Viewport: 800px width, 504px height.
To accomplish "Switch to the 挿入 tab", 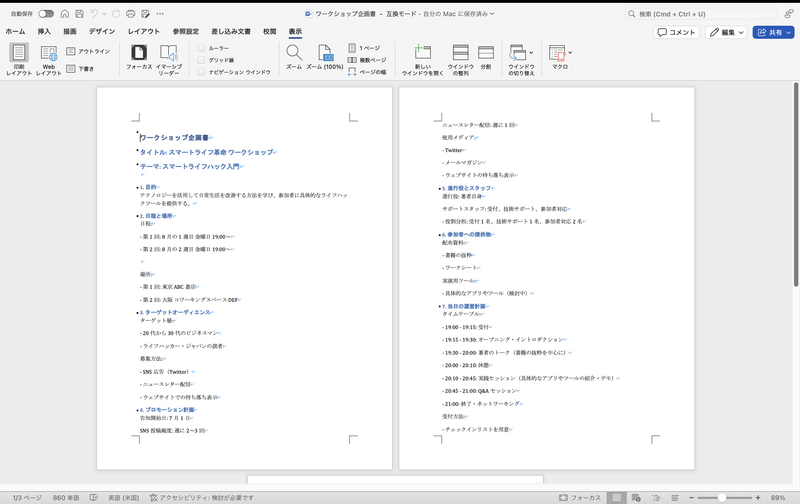I will [x=44, y=32].
